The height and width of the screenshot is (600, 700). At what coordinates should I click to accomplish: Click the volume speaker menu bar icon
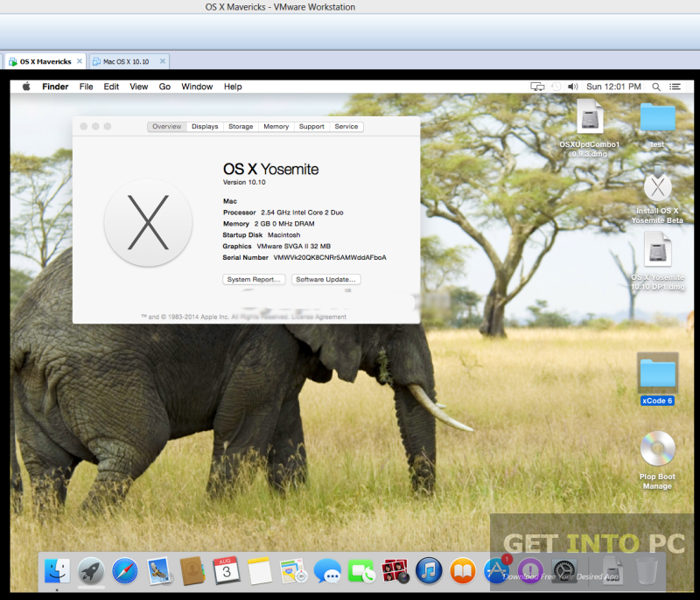(x=573, y=87)
